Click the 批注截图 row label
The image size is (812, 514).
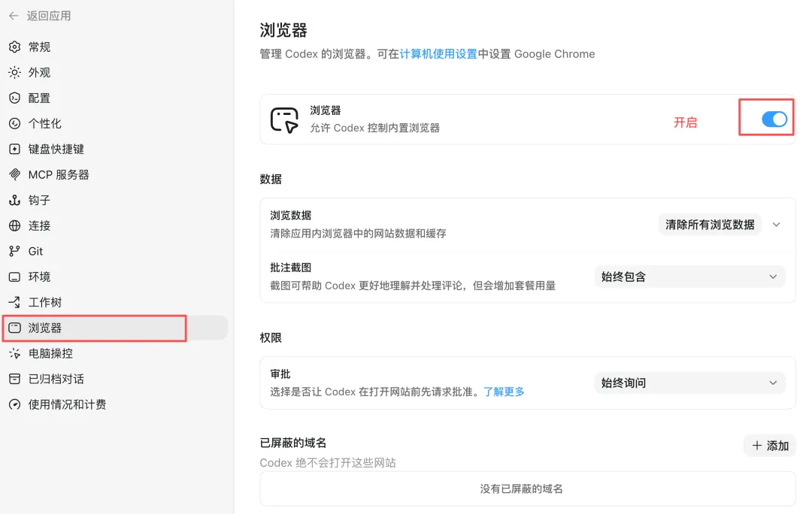point(290,268)
